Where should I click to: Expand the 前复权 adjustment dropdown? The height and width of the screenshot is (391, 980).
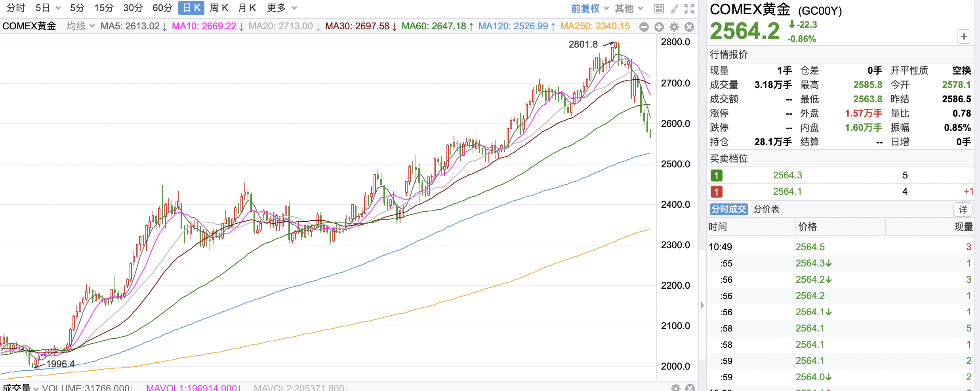pos(589,8)
